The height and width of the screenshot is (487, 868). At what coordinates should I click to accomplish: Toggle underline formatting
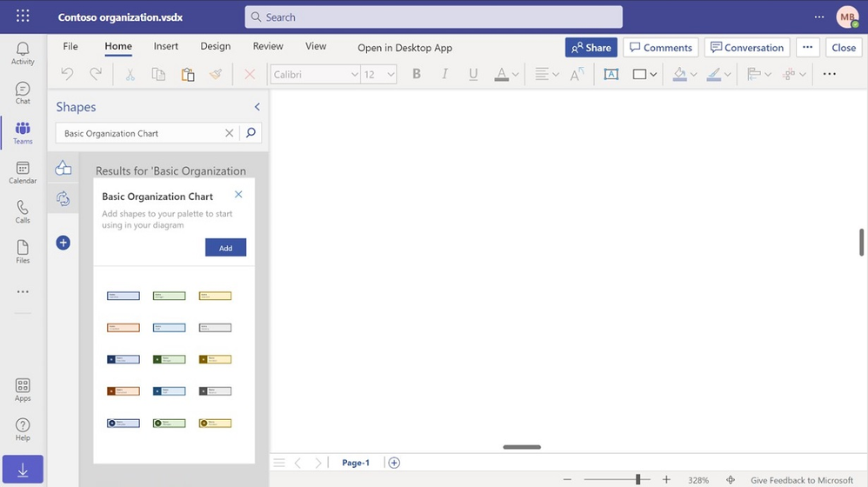[473, 74]
